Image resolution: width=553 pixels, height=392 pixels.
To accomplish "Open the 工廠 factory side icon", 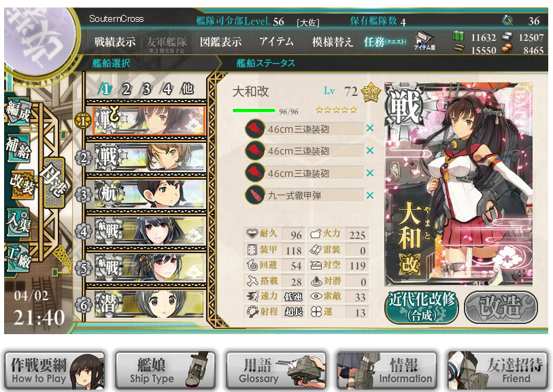I will 19,257.
